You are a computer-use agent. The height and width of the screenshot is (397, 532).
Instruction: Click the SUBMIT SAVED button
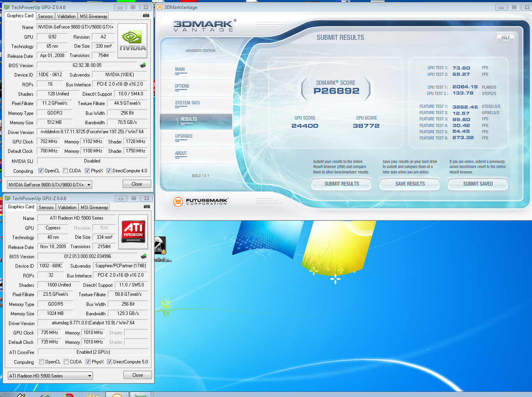coord(478,184)
